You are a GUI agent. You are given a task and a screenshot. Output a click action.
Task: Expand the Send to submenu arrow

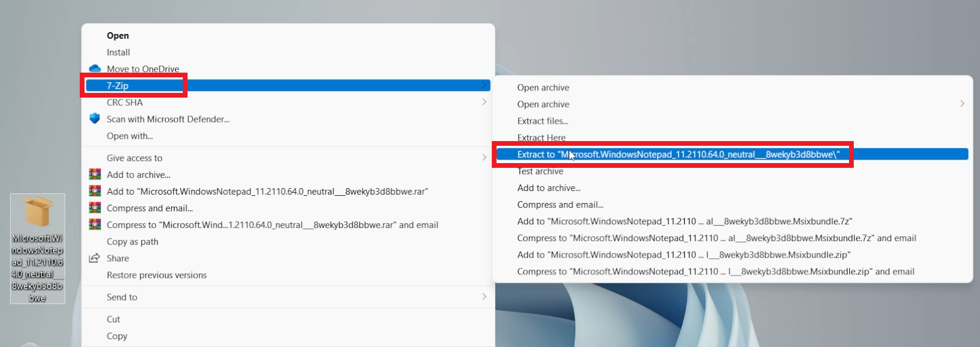484,296
